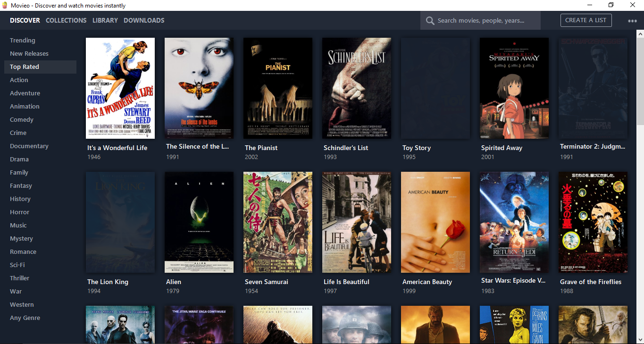Image resolution: width=644 pixels, height=344 pixels.
Task: Select the DISCOVER tab
Action: click(x=25, y=20)
